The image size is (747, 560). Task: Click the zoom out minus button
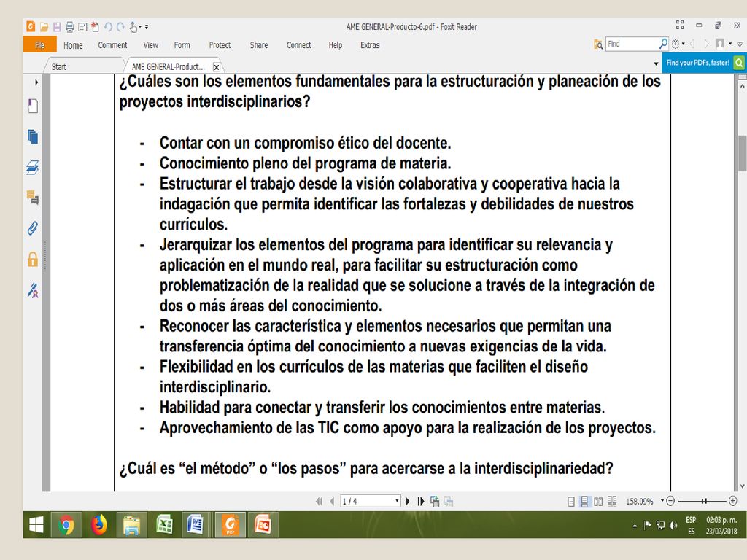(670, 501)
